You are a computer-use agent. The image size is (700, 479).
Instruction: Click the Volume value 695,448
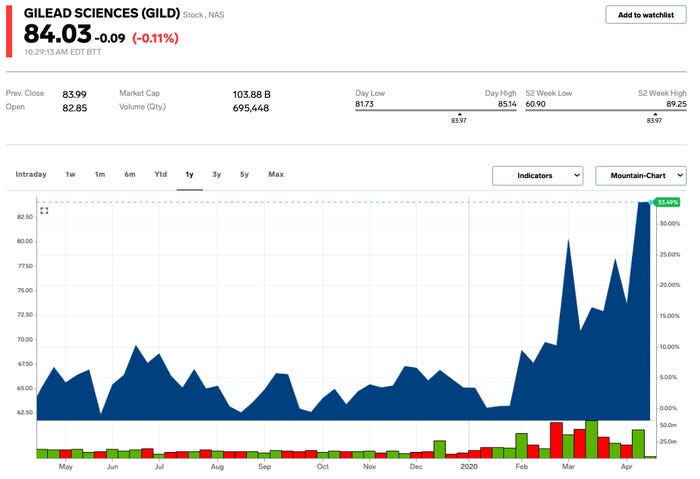click(250, 108)
